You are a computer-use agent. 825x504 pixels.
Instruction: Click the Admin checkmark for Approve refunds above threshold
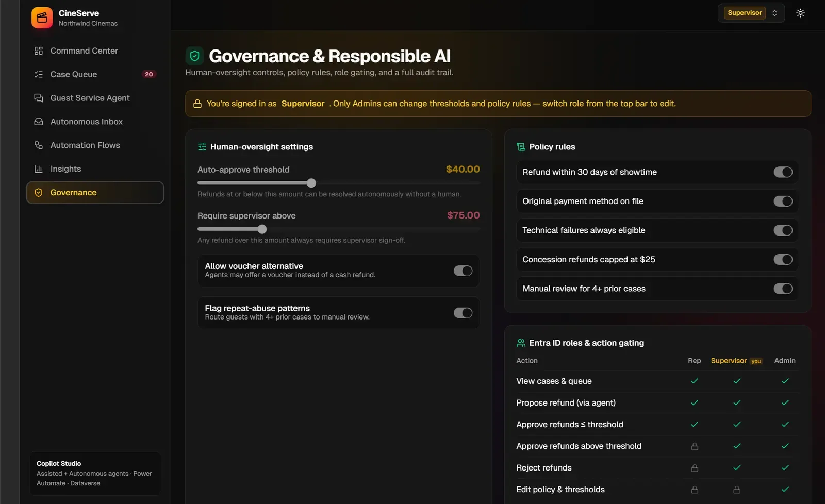click(x=785, y=446)
